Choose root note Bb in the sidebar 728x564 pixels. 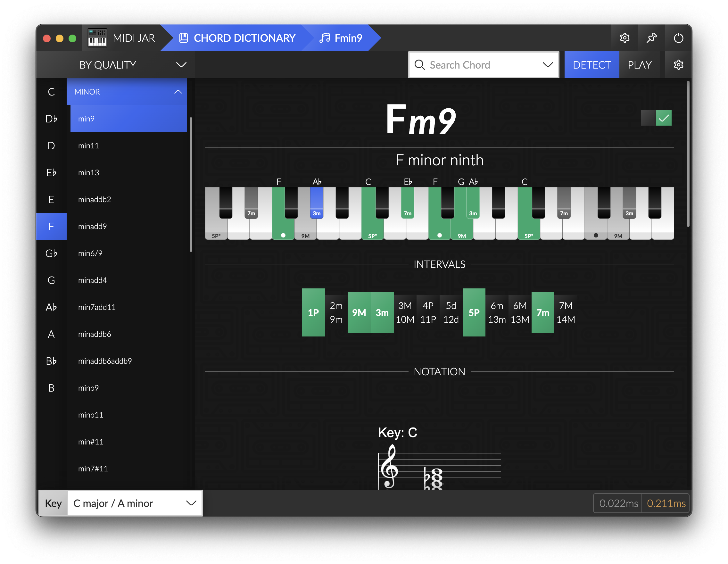[51, 361]
